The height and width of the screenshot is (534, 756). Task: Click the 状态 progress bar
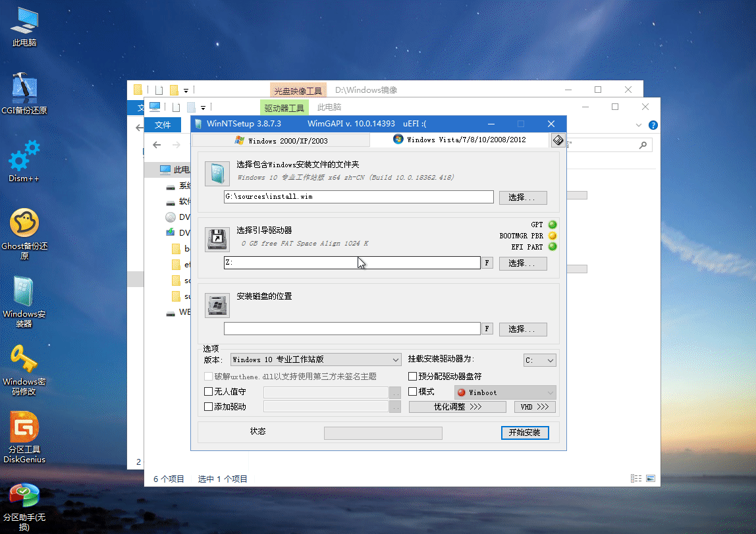point(383,433)
